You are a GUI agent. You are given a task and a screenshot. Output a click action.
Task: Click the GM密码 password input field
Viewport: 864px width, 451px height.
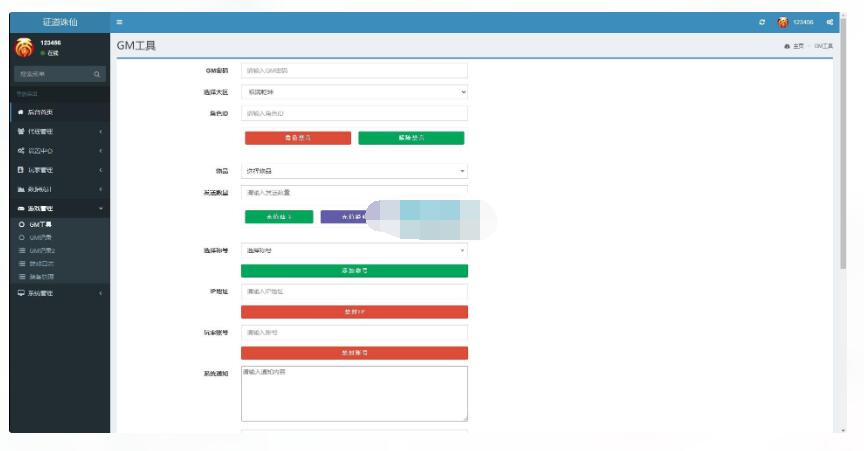tap(354, 71)
